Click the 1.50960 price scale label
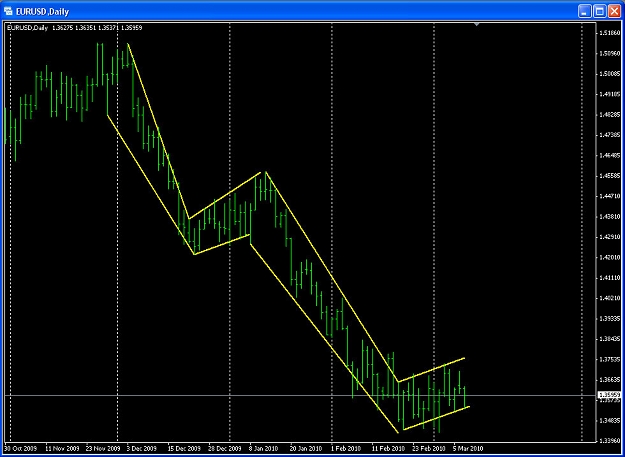 609,53
